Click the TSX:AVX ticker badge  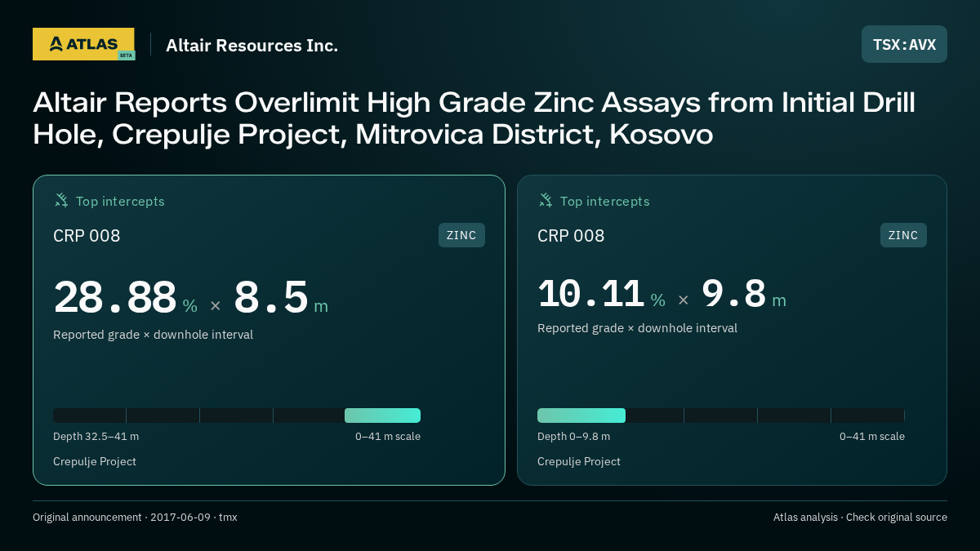[904, 44]
